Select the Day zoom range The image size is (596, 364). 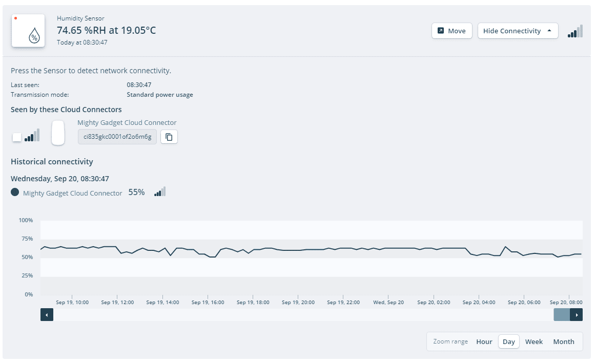tap(508, 341)
